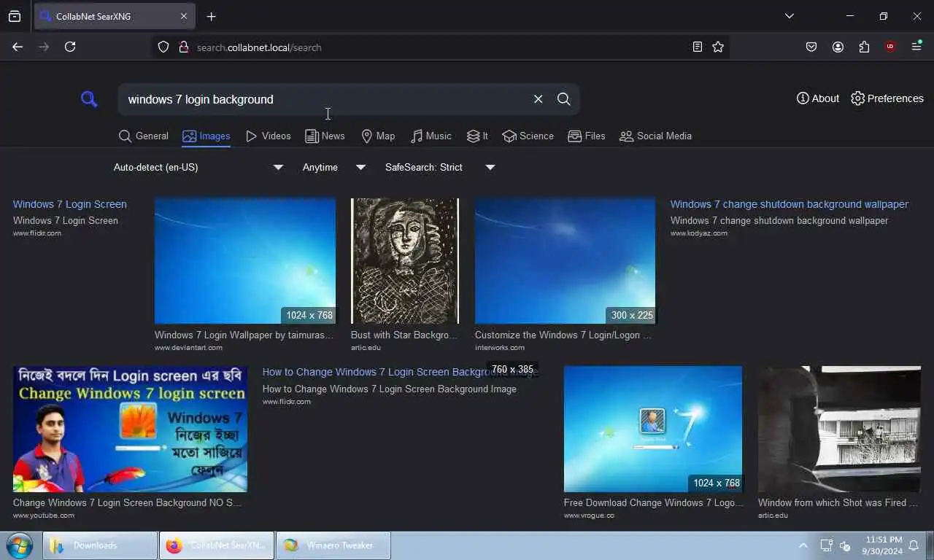Open the Pocket save icon
Image resolution: width=934 pixels, height=560 pixels.
(811, 47)
